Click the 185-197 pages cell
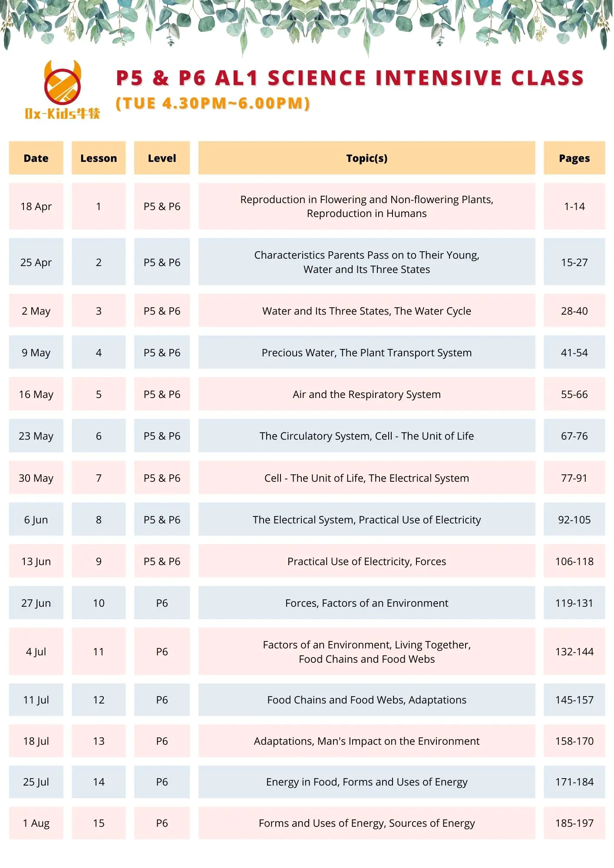Image resolution: width=614 pixels, height=868 pixels. click(x=574, y=823)
